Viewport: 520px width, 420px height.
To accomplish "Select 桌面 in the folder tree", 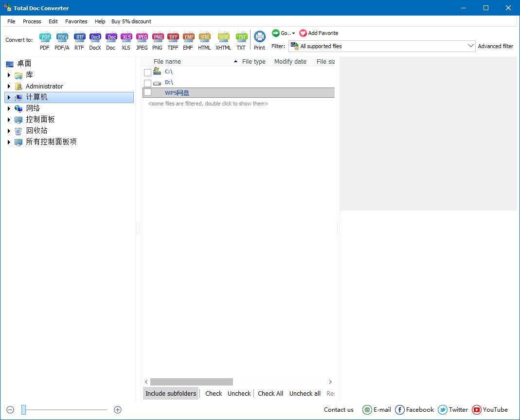I will [24, 63].
